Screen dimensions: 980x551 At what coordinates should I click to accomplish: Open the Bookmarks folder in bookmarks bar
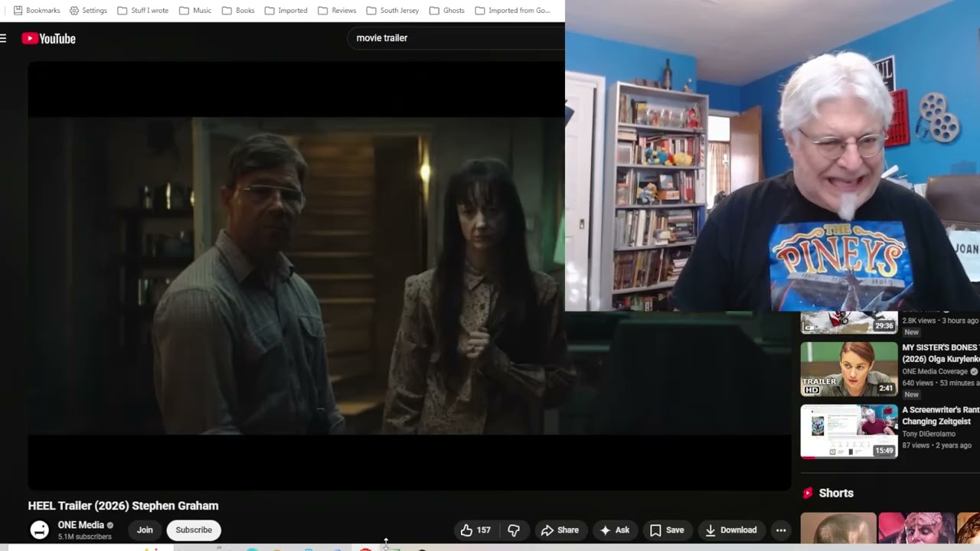tap(37, 11)
